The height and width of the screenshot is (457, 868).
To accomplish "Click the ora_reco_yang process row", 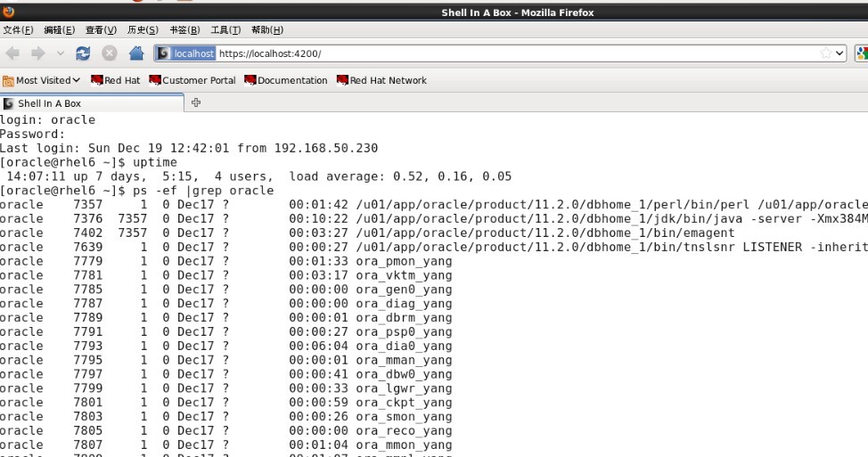I will point(225,430).
